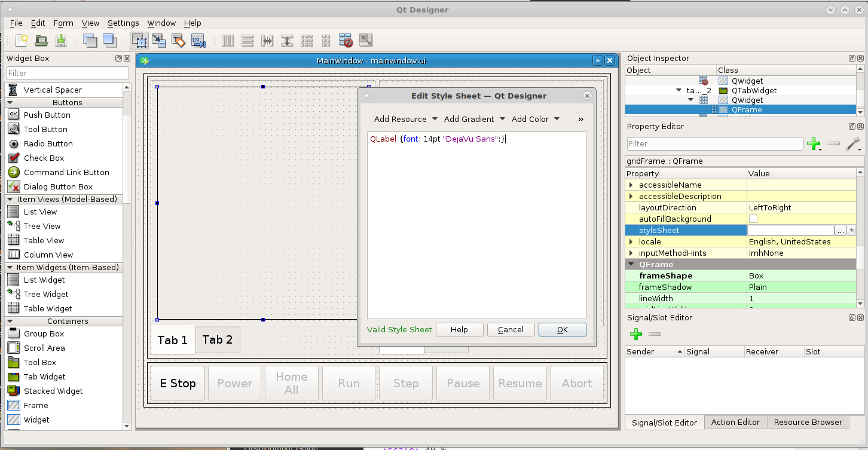Click minus icon in Signal/Slot Editor

[655, 335]
